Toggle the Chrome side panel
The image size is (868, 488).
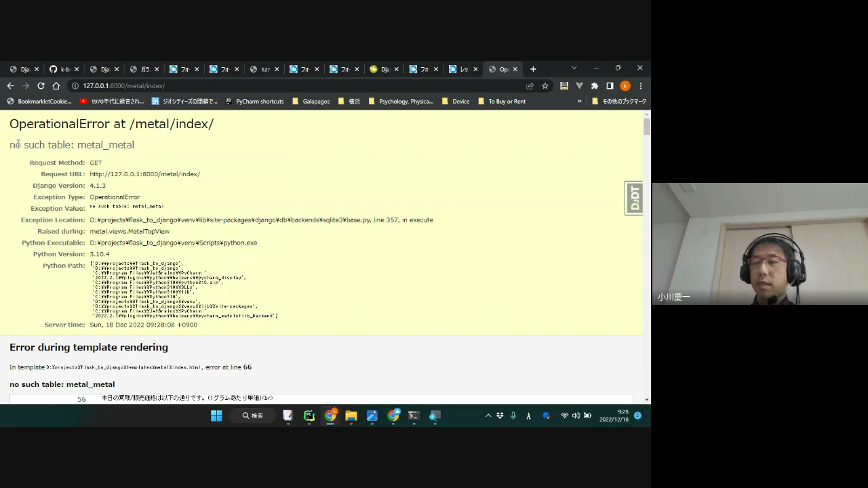610,86
